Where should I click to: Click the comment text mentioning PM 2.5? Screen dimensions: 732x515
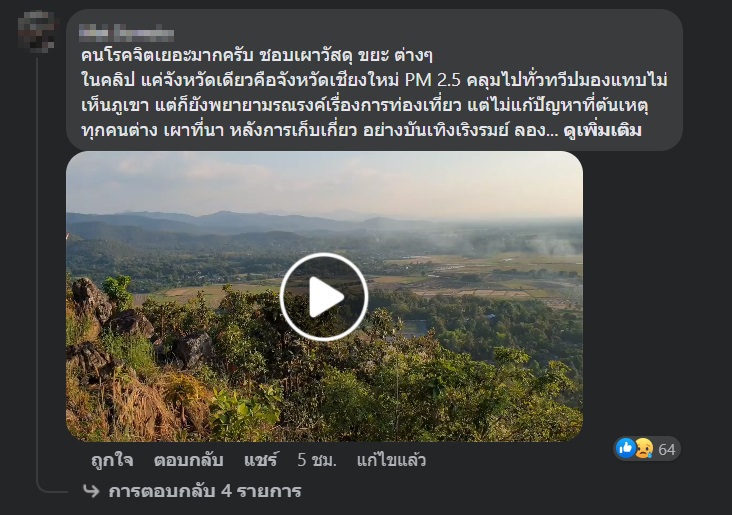[x=374, y=80]
